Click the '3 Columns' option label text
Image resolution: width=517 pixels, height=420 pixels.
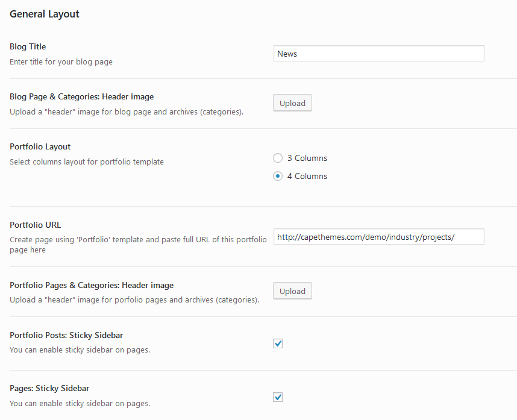pos(307,158)
